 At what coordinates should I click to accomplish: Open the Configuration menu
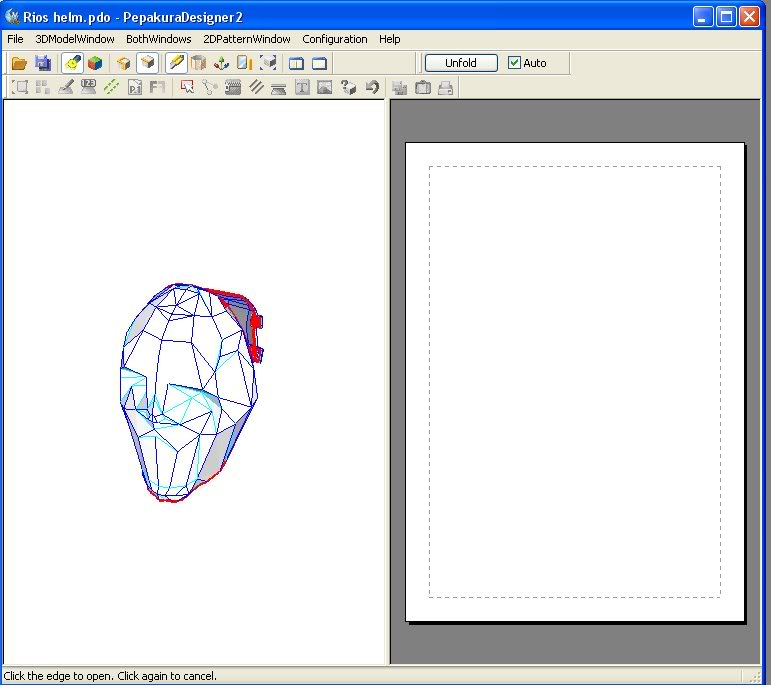point(335,39)
